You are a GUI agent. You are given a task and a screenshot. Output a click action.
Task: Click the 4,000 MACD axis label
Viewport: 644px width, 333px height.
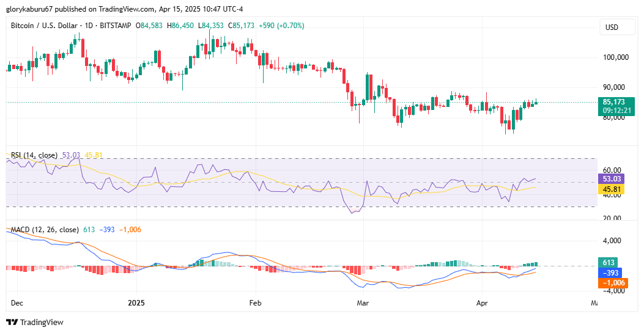tap(612, 240)
